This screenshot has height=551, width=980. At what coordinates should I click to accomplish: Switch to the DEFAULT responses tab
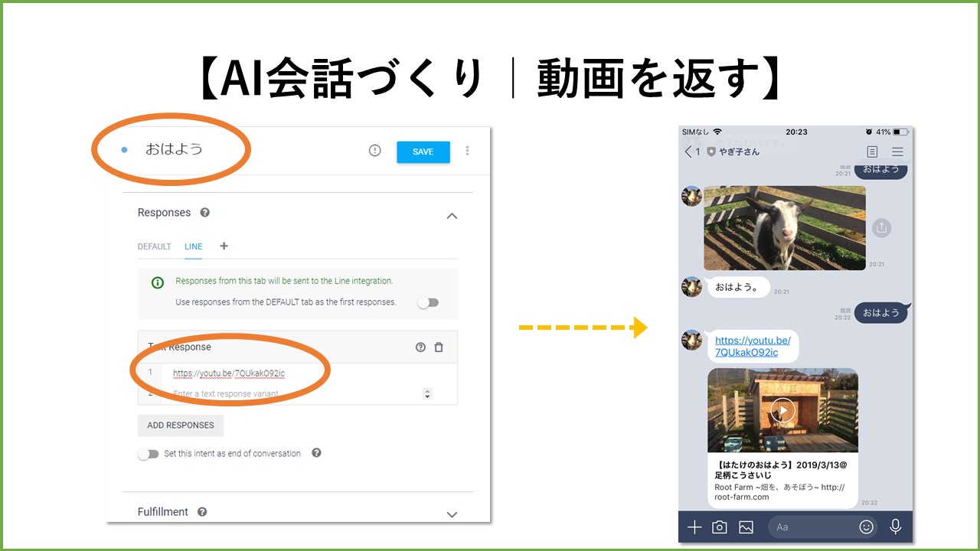point(154,246)
